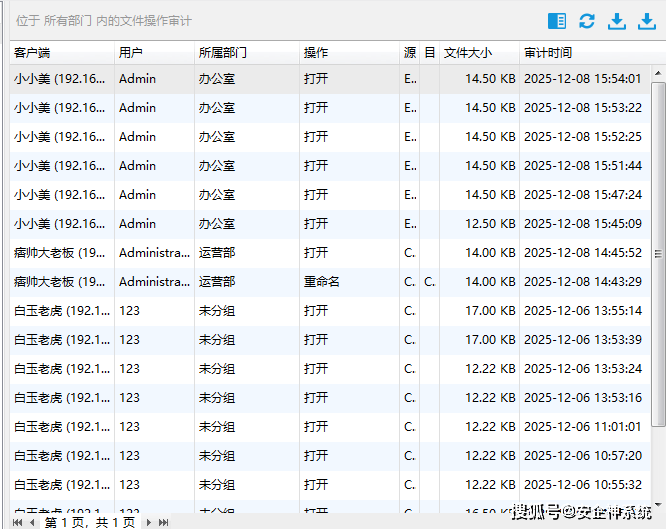Refresh the file operation audit list
This screenshot has height=529, width=666.
(587, 21)
